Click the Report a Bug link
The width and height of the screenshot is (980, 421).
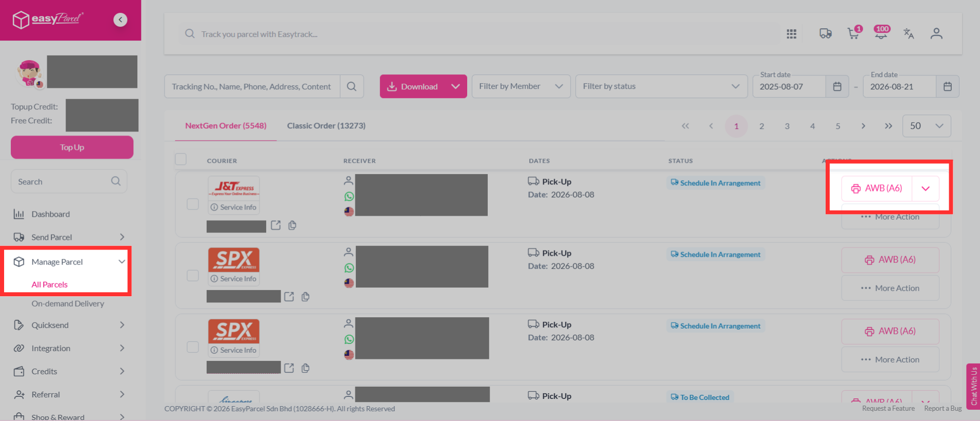click(943, 409)
